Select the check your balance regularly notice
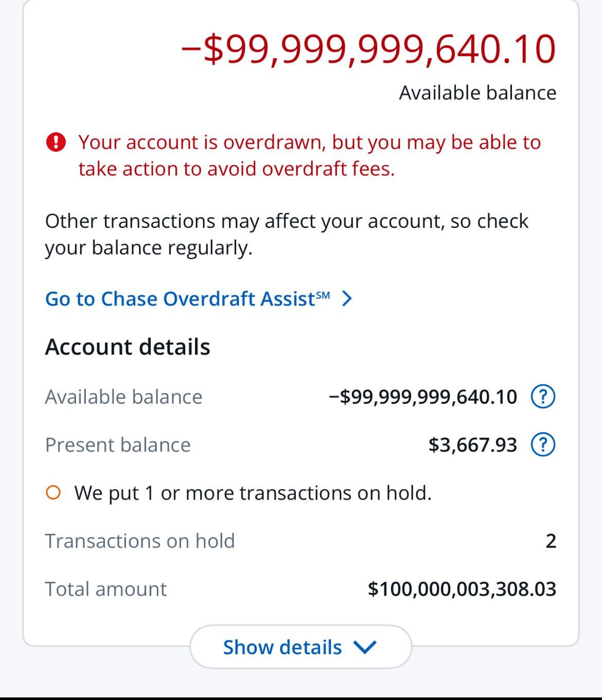The width and height of the screenshot is (602, 700). click(287, 234)
